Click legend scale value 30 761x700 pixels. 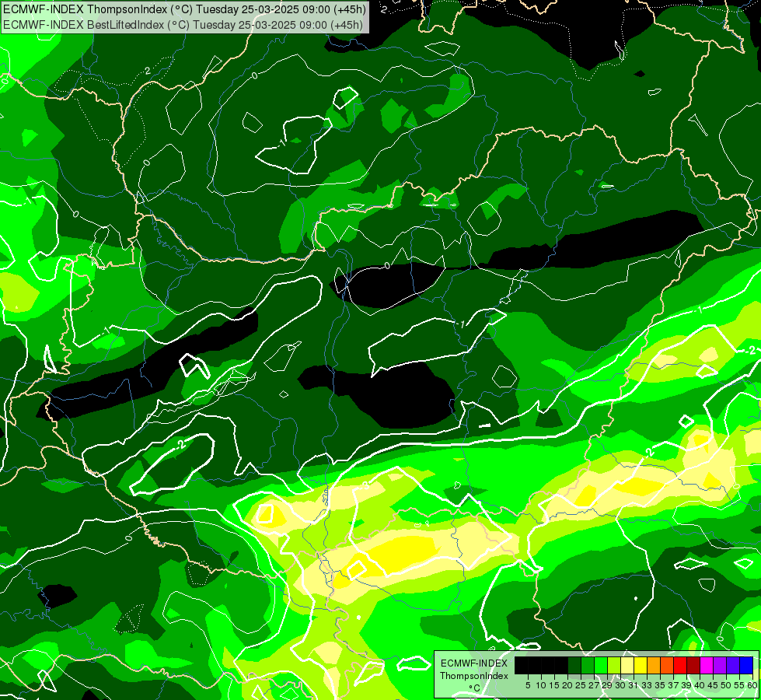coord(620,685)
